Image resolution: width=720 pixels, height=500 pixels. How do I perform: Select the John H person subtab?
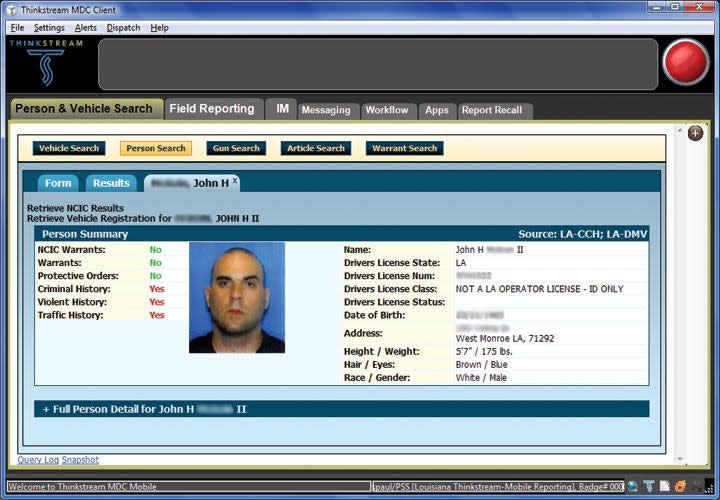[x=190, y=183]
